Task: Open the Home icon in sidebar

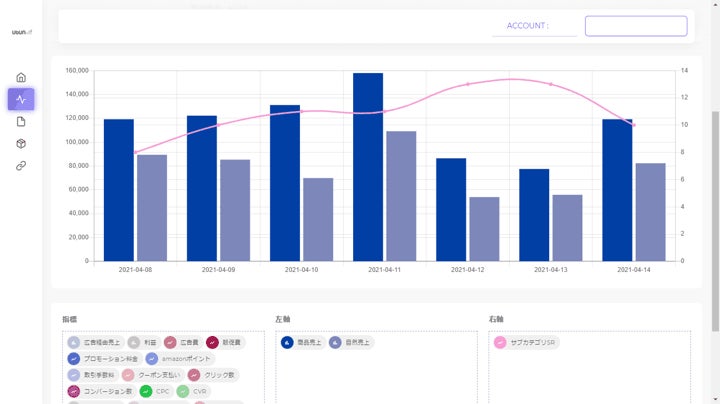Action: click(x=21, y=78)
